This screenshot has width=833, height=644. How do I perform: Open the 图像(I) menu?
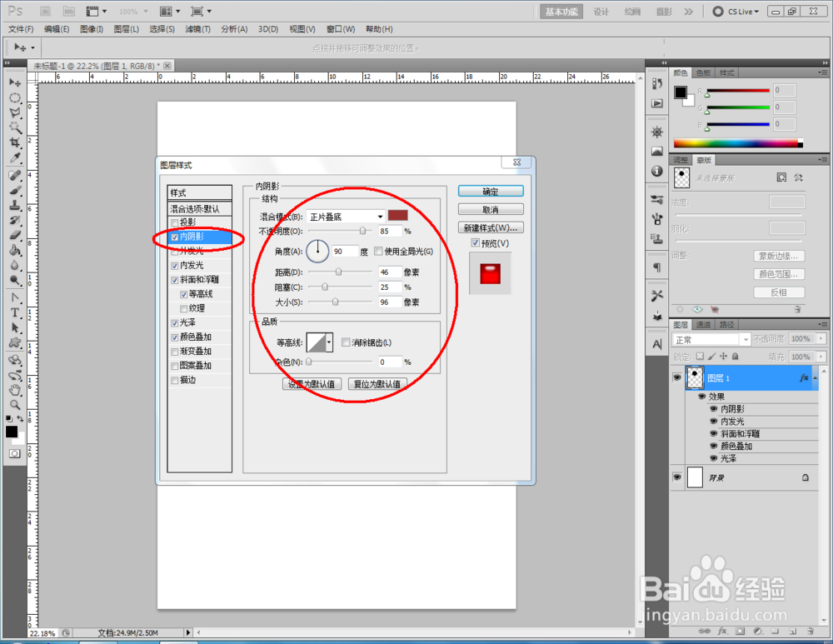pos(92,29)
